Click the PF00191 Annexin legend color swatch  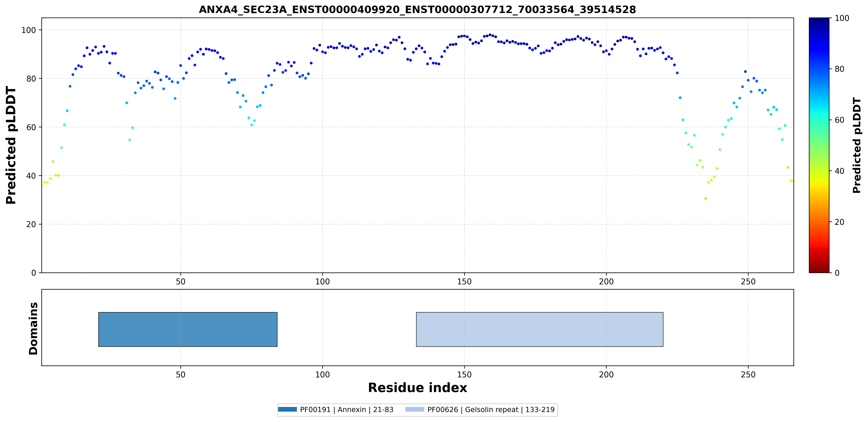coord(288,410)
